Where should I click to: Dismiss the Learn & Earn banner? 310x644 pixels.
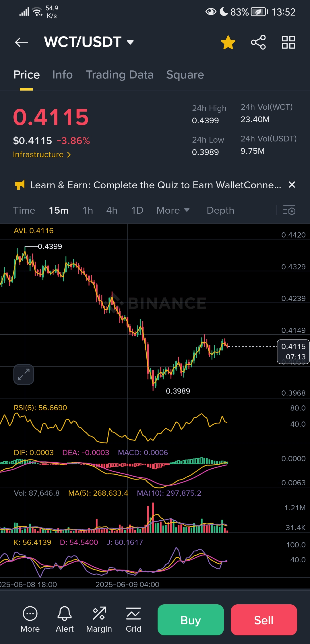(292, 185)
